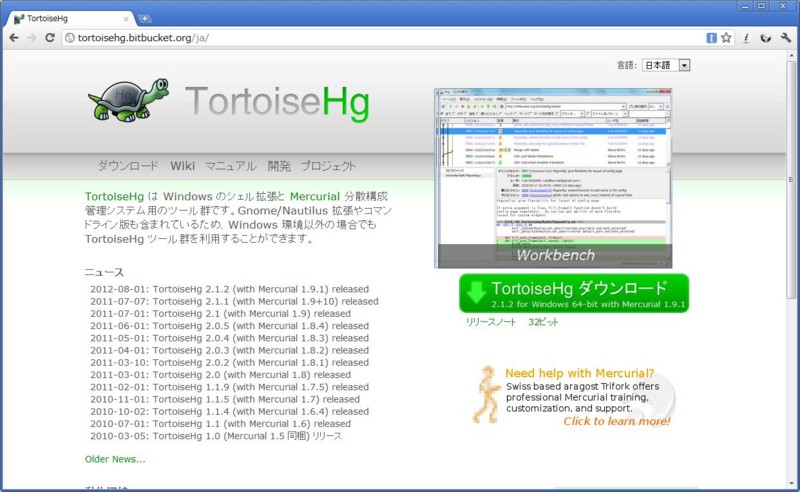Click the orange walking figure ad icon
The width and height of the screenshot is (800, 492).
click(x=486, y=394)
